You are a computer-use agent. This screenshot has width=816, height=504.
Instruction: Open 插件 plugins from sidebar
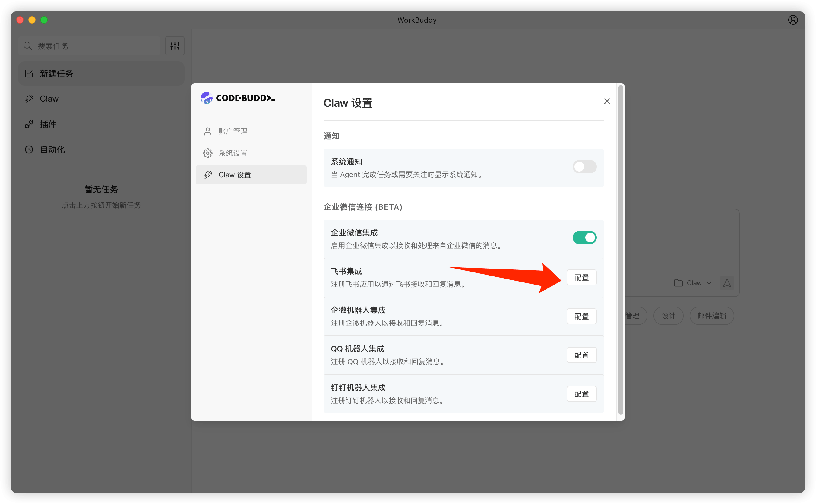(48, 124)
